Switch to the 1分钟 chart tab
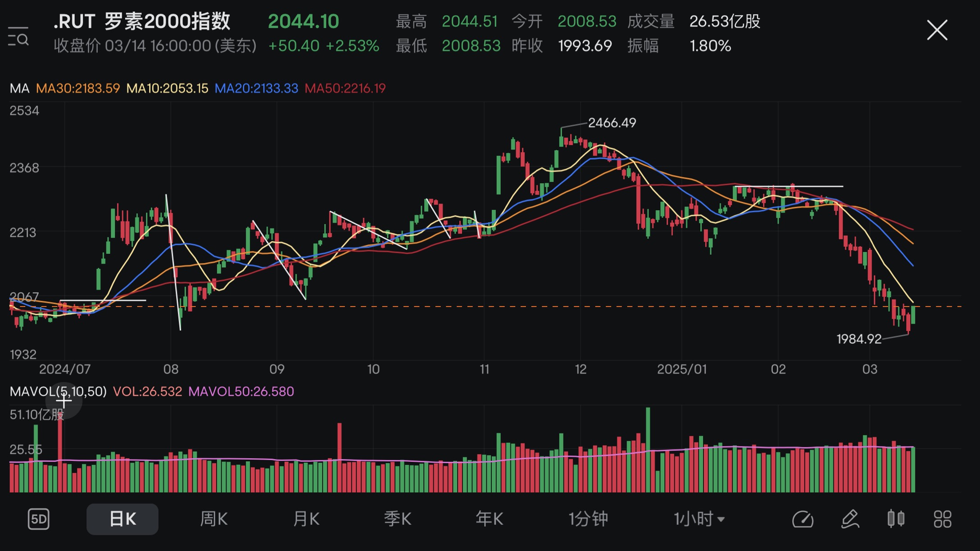The image size is (980, 551). pyautogui.click(x=588, y=519)
